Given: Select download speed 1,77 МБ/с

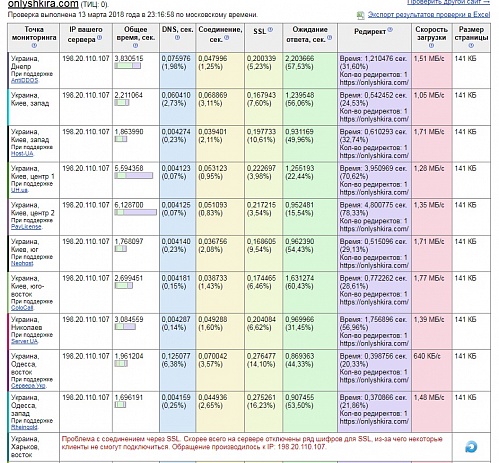Looking at the screenshot, I should tap(429, 278).
